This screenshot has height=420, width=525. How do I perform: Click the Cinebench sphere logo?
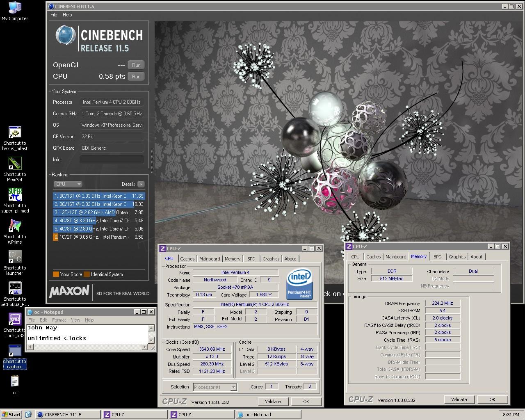point(65,36)
